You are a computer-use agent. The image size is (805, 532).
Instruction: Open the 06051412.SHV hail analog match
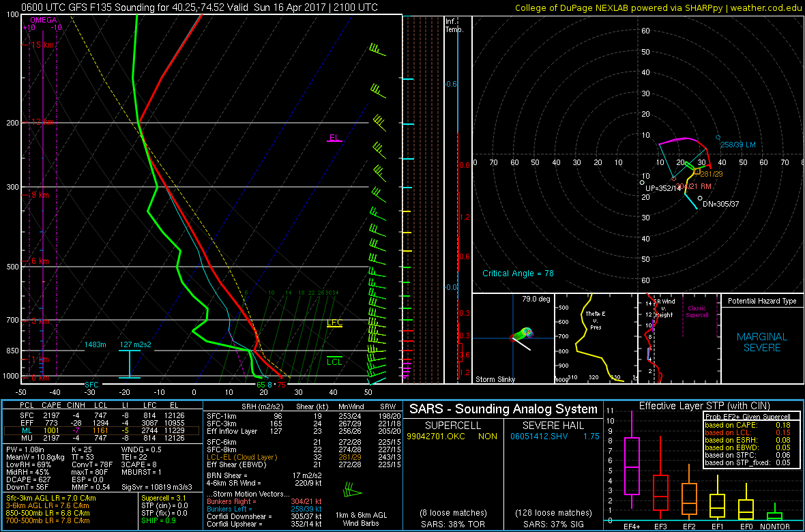pos(539,435)
